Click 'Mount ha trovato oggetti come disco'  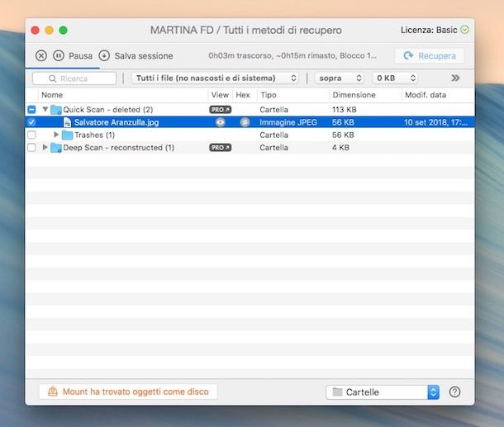pyautogui.click(x=128, y=391)
